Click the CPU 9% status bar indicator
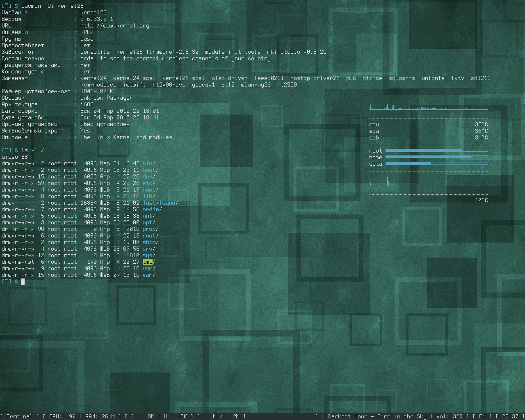Screen dimensions: 525x420 click(62, 416)
